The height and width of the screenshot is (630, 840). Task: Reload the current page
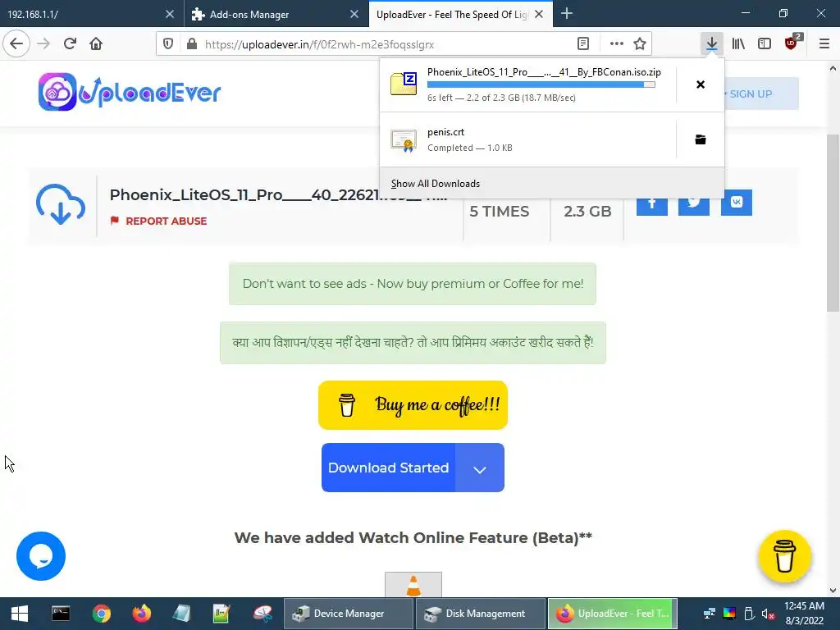(70, 44)
